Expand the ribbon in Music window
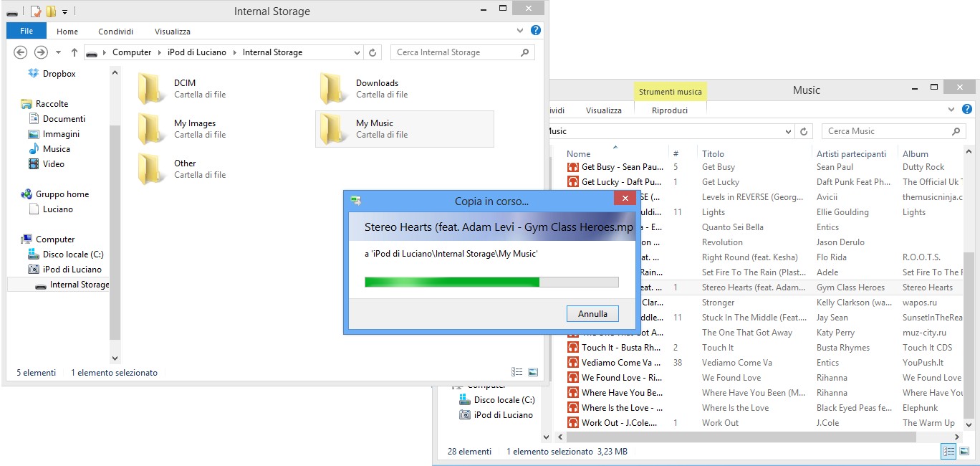Screen dimensions: 980x466 tap(951, 110)
